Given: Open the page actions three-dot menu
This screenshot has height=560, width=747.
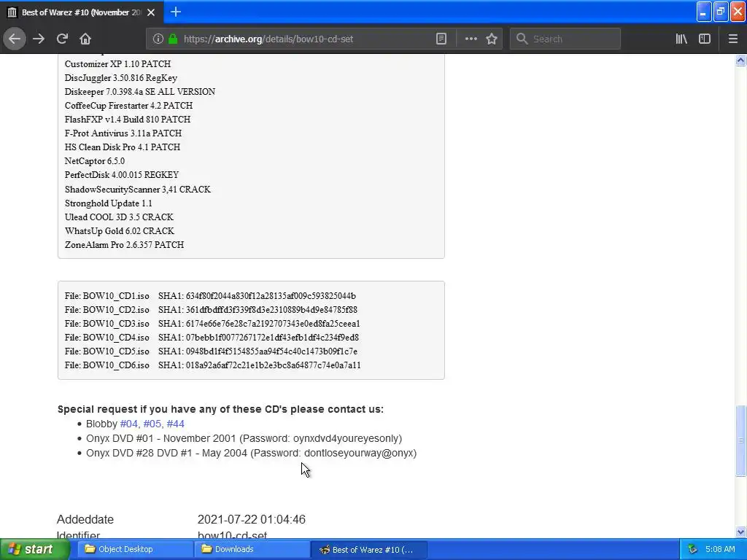Looking at the screenshot, I should pyautogui.click(x=471, y=39).
